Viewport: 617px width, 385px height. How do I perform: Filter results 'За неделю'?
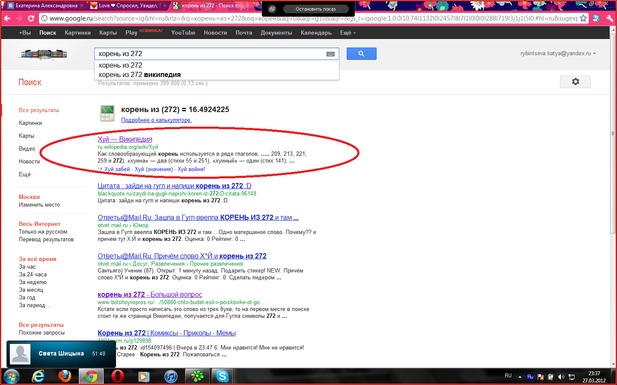point(33,282)
